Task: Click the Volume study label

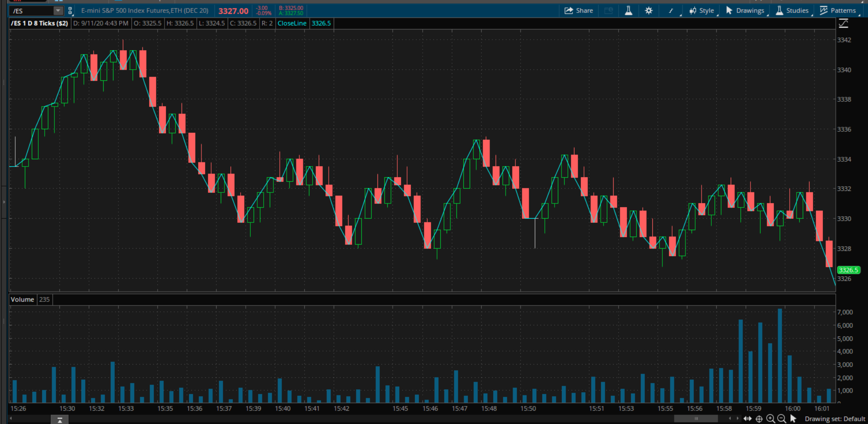Action: (x=23, y=299)
